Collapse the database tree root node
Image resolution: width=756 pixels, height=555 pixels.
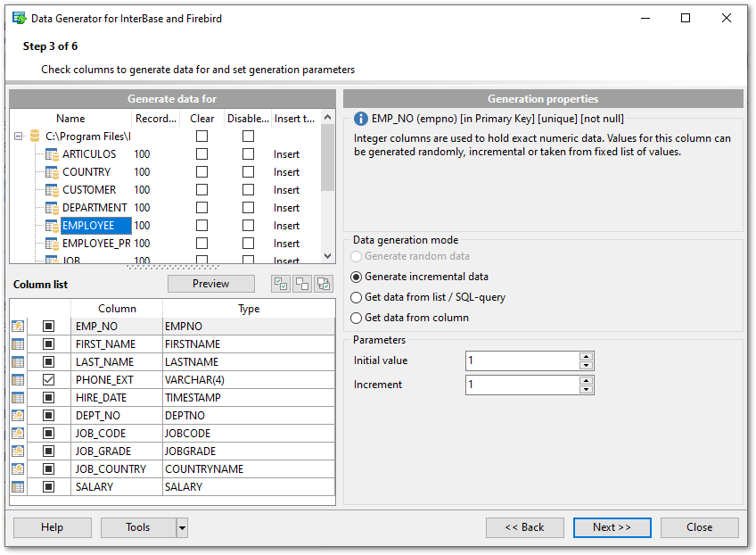click(x=19, y=137)
